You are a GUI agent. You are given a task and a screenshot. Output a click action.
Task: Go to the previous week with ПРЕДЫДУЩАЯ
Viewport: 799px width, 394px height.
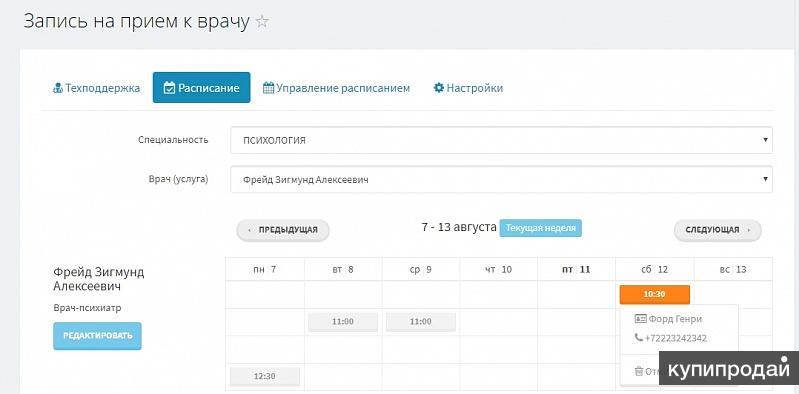point(283,230)
